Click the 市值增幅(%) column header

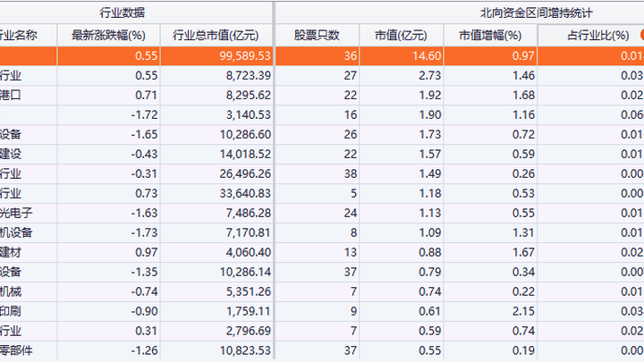coord(490,35)
